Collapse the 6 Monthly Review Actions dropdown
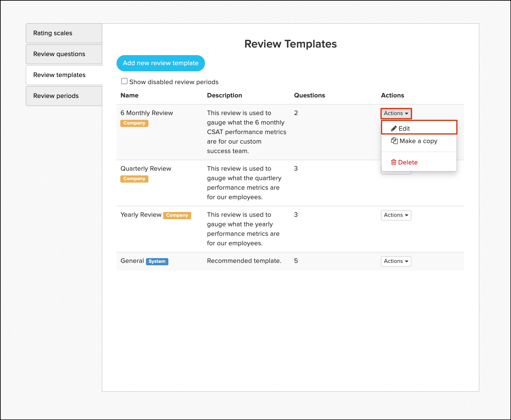This screenshot has width=511, height=420. (396, 113)
